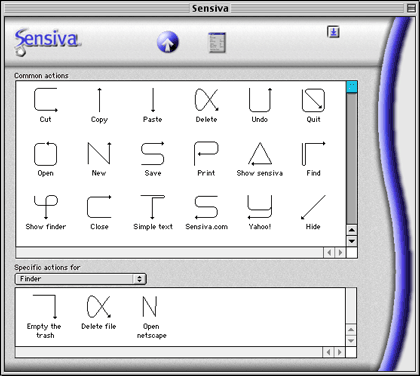The height and width of the screenshot is (376, 420).
Task: Click the blue up-arrow sphere icon
Action: point(168,42)
